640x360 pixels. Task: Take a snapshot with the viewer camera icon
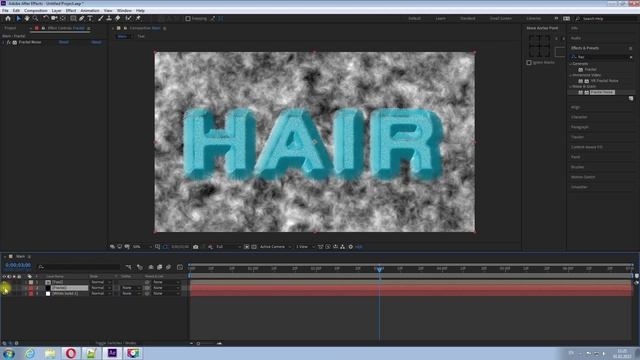click(196, 247)
